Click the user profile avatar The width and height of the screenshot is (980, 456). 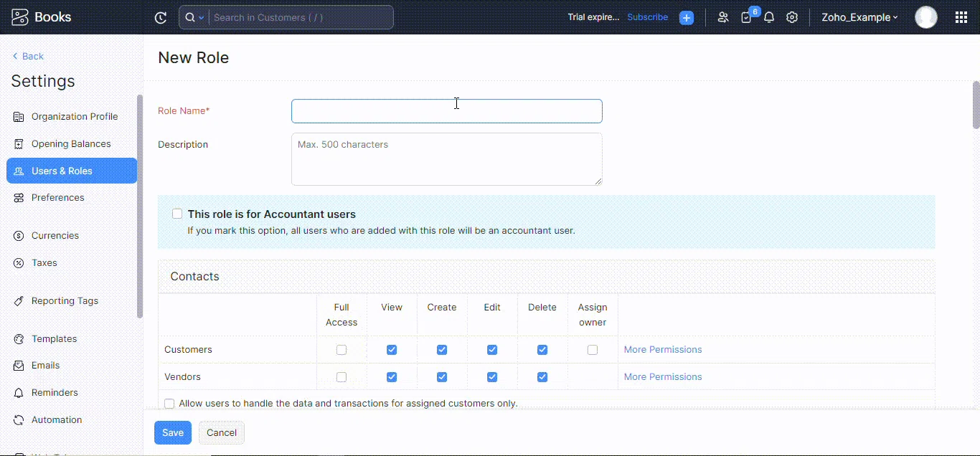pos(925,18)
